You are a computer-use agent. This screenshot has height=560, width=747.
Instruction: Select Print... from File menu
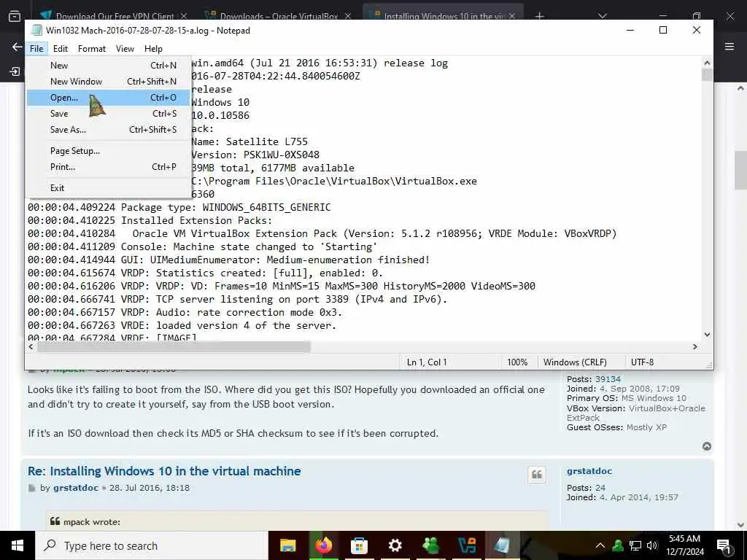click(x=109, y=167)
